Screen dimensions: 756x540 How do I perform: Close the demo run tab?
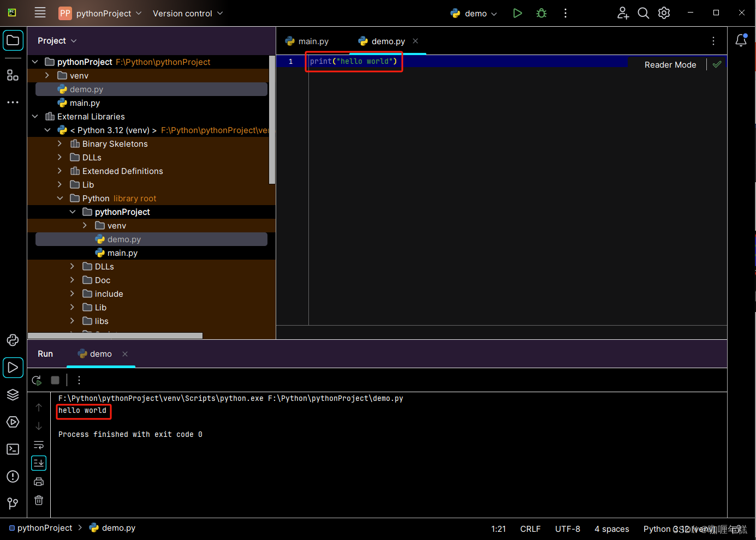[x=125, y=354]
